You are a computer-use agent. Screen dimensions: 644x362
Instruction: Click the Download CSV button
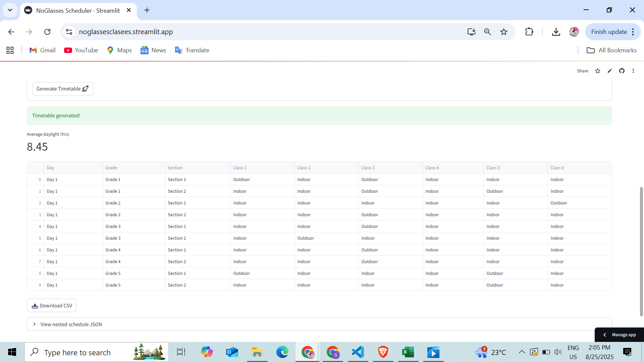coord(52,305)
